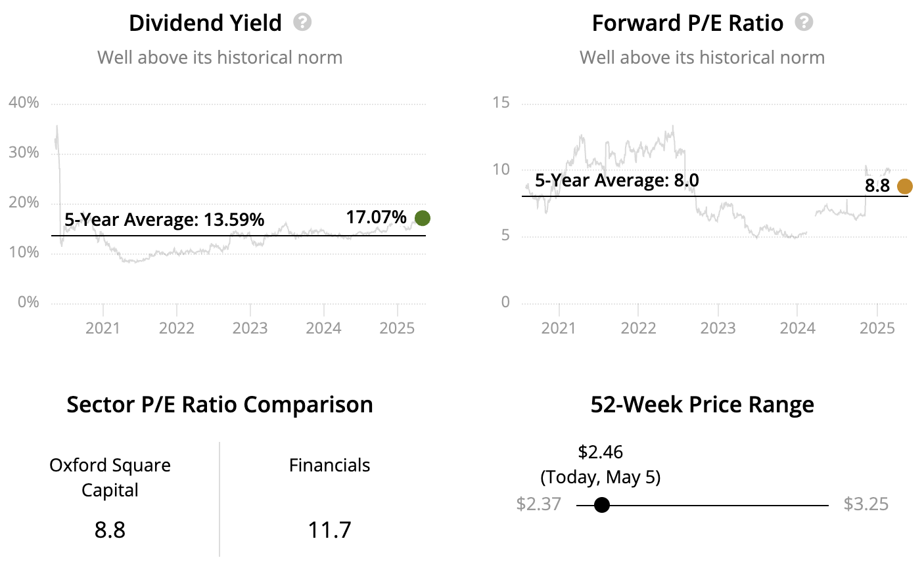Screen dimensions: 924x566
Task: Click the Financials sector label
Action: pyautogui.click(x=329, y=466)
